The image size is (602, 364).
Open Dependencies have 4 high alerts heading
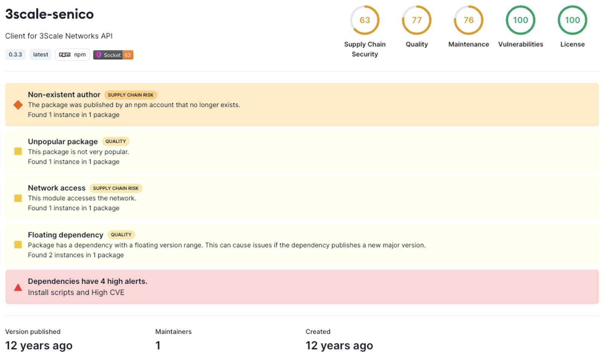[x=88, y=281]
